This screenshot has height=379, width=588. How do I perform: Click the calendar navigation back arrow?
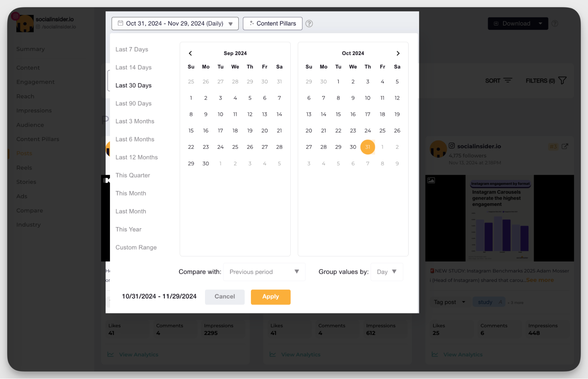[x=190, y=53]
